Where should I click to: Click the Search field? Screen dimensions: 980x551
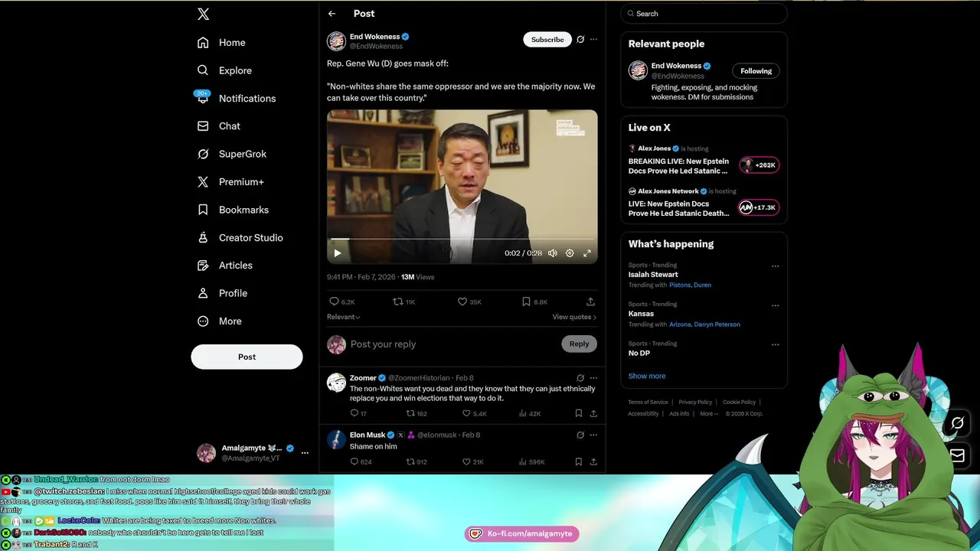coord(704,14)
